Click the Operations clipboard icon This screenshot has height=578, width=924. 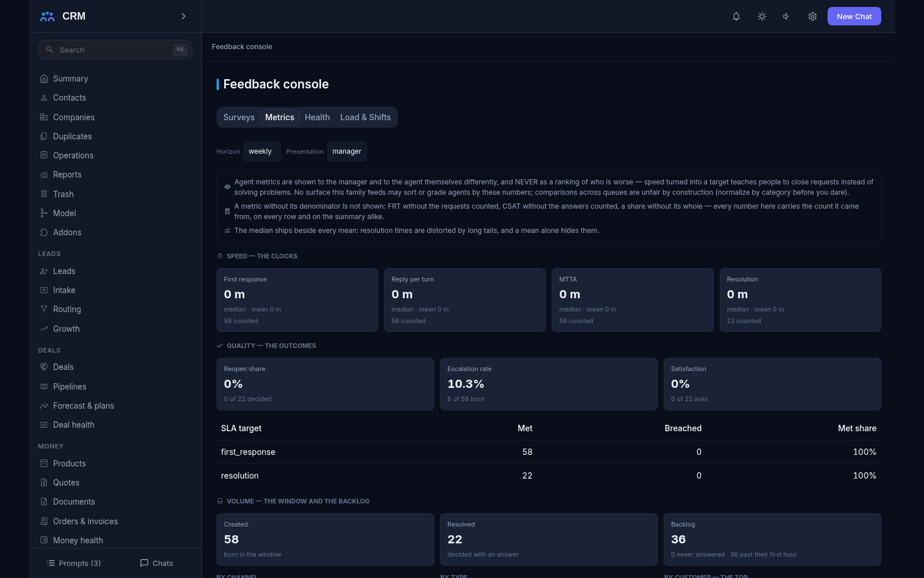[x=44, y=155]
